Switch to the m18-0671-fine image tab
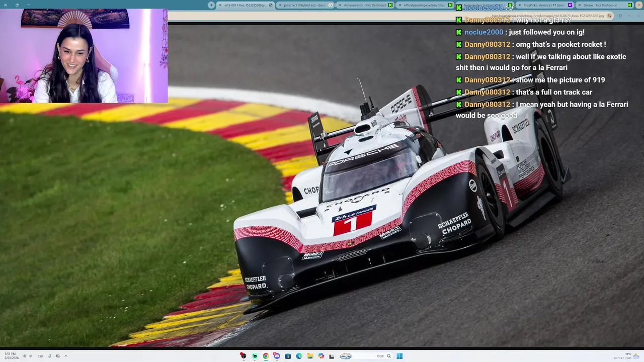 point(246,5)
